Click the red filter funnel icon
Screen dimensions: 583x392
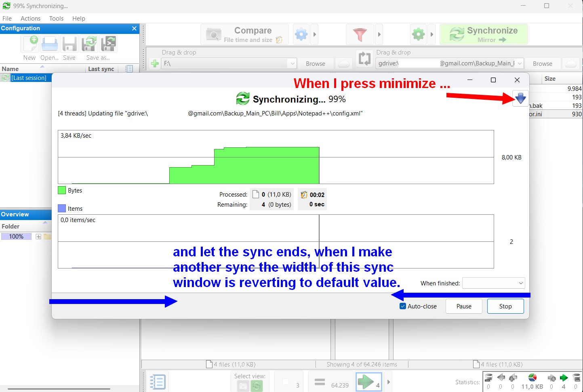tap(360, 34)
